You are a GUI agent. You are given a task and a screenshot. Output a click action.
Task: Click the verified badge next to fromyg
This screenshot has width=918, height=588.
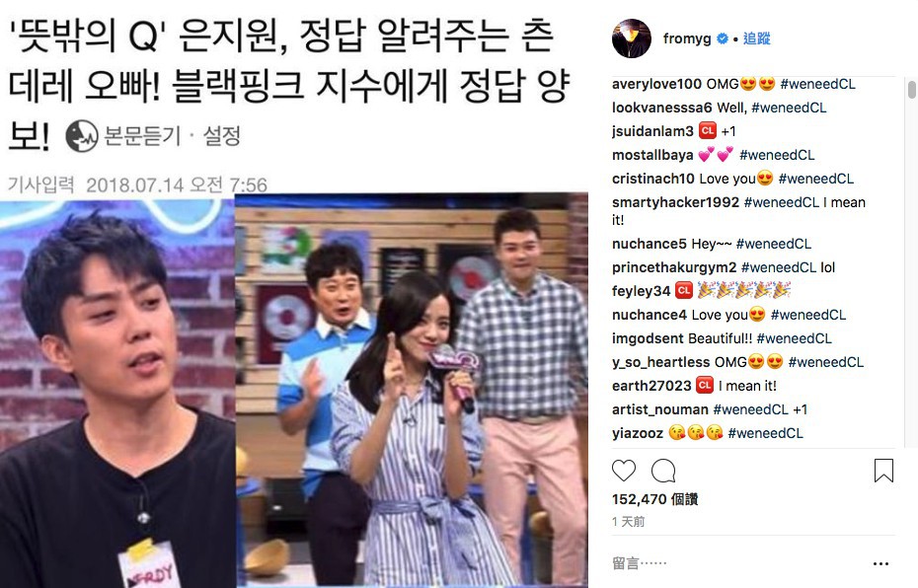pyautogui.click(x=723, y=38)
